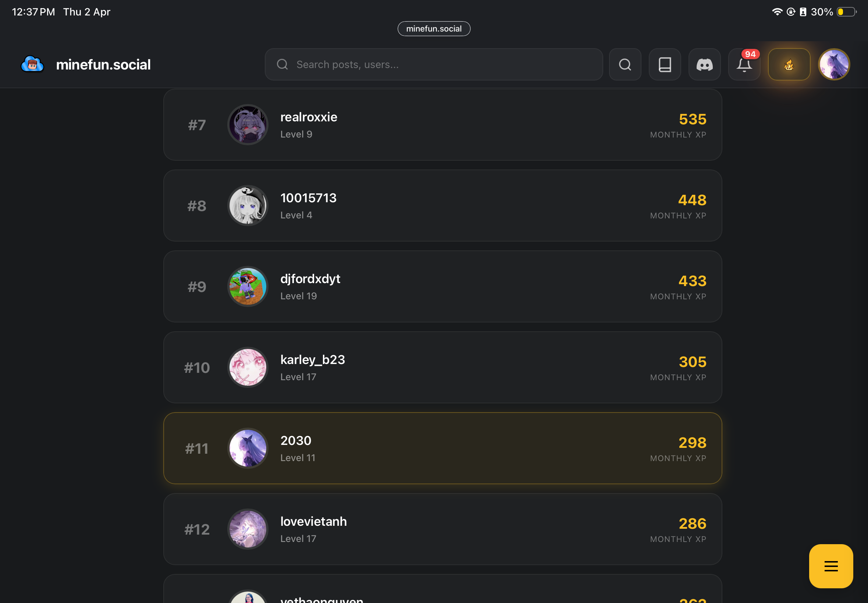
Task: Tap the minefun.social URL pill
Action: click(433, 29)
